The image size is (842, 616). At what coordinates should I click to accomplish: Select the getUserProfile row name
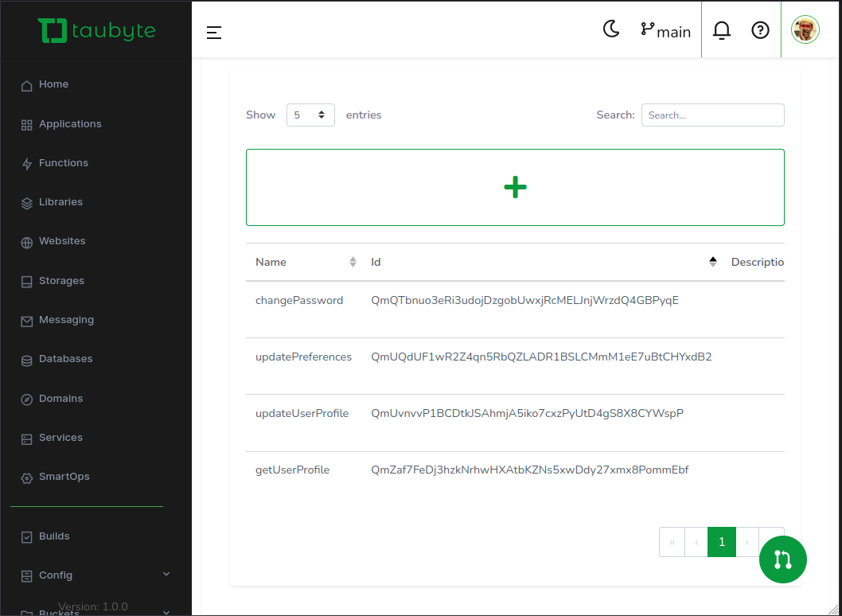[292, 470]
